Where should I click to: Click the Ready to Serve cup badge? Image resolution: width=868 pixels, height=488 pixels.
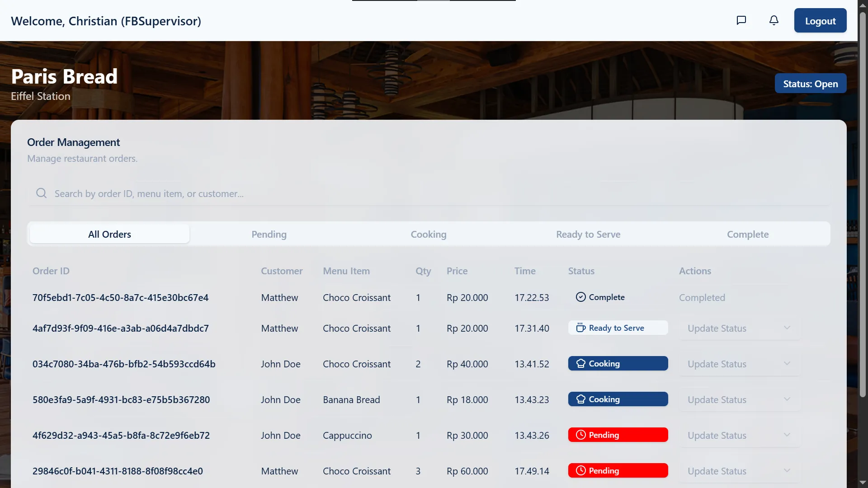coord(618,328)
